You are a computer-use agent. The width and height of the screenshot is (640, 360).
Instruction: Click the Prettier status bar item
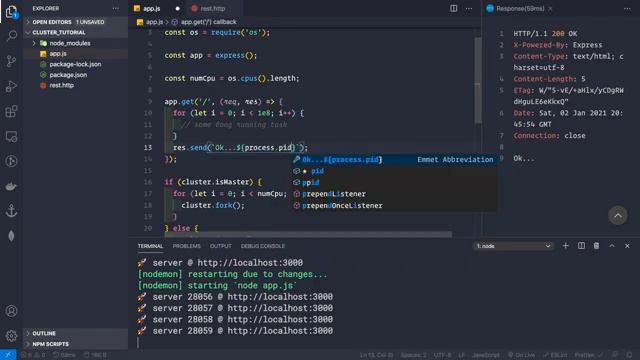tap(588, 355)
